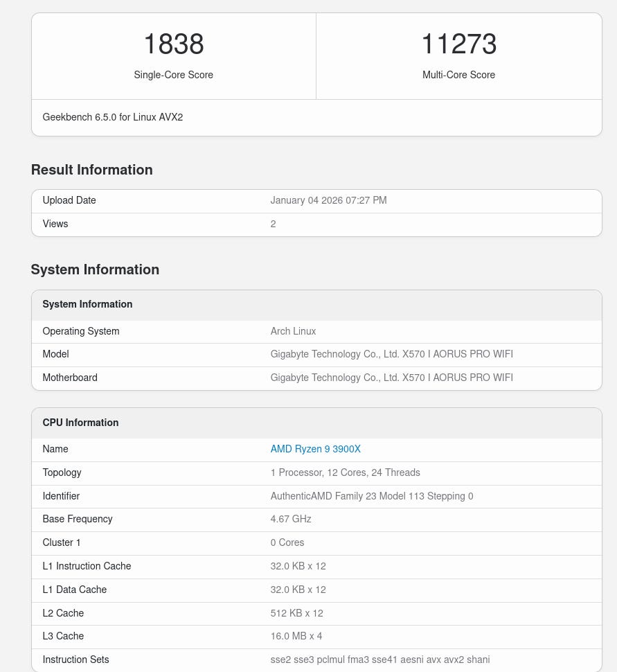This screenshot has width=617, height=672.
Task: Select the multi-core score 11273
Action: pos(459,44)
